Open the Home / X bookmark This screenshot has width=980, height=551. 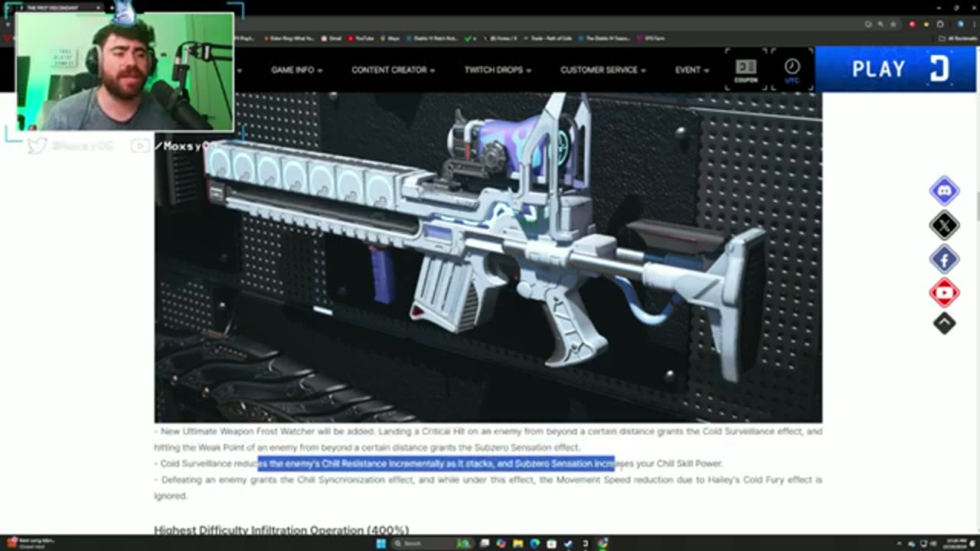[500, 38]
